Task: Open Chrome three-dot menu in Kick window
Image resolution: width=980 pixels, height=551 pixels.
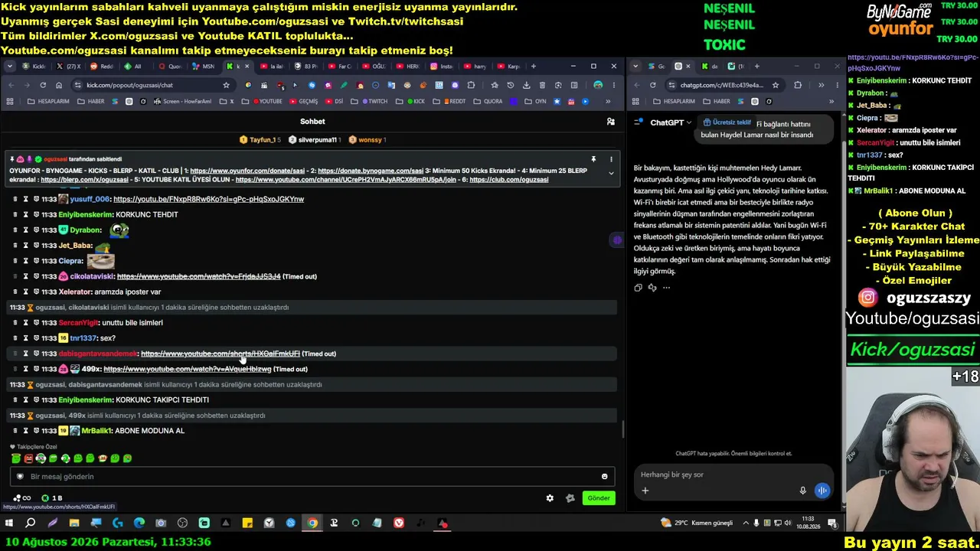Action: pos(613,85)
